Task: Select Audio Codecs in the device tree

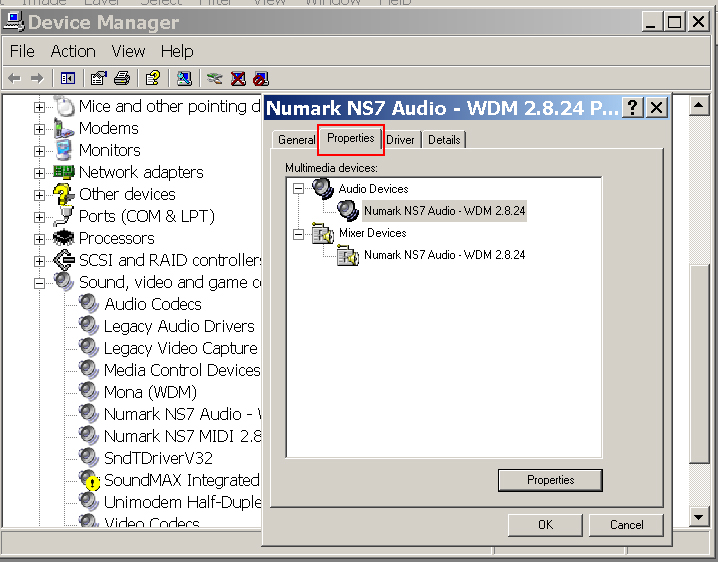Action: 153,304
